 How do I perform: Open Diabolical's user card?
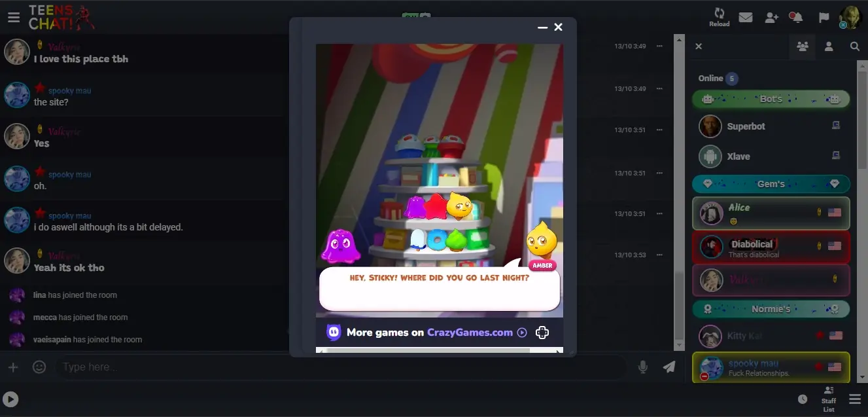(x=771, y=247)
